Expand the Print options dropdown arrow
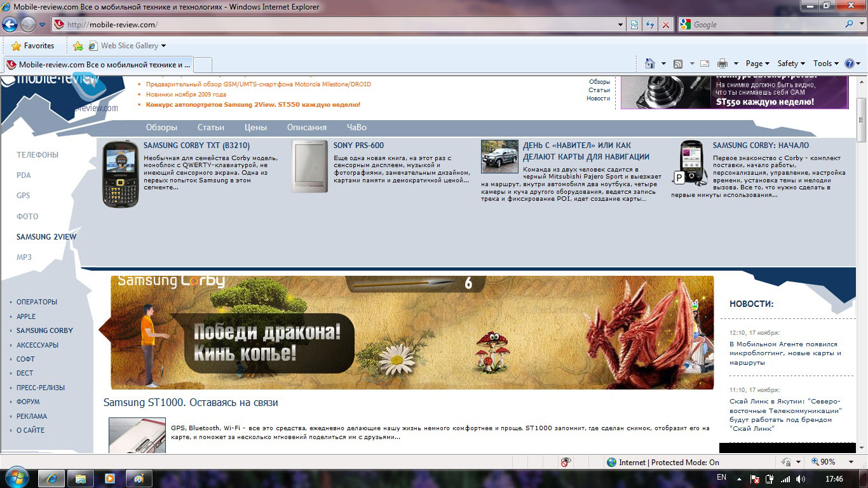868x488 pixels. (x=736, y=64)
